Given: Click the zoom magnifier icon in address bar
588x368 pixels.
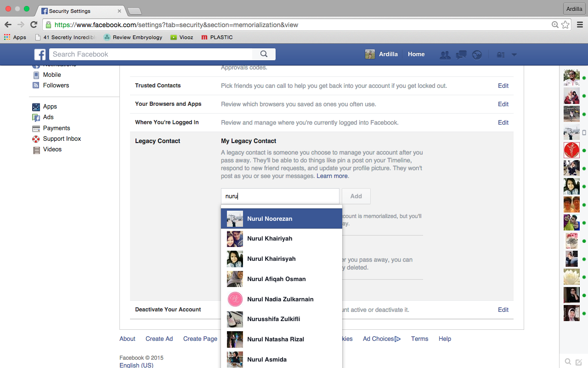Looking at the screenshot, I should point(555,25).
